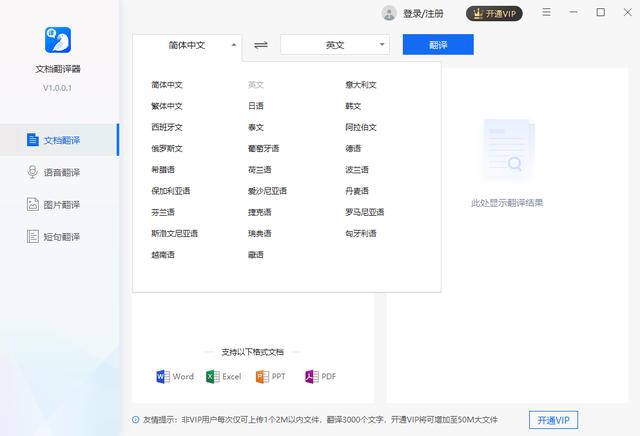The height and width of the screenshot is (436, 640).
Task: Switch to the 语音翻译 tab
Action: point(59,172)
